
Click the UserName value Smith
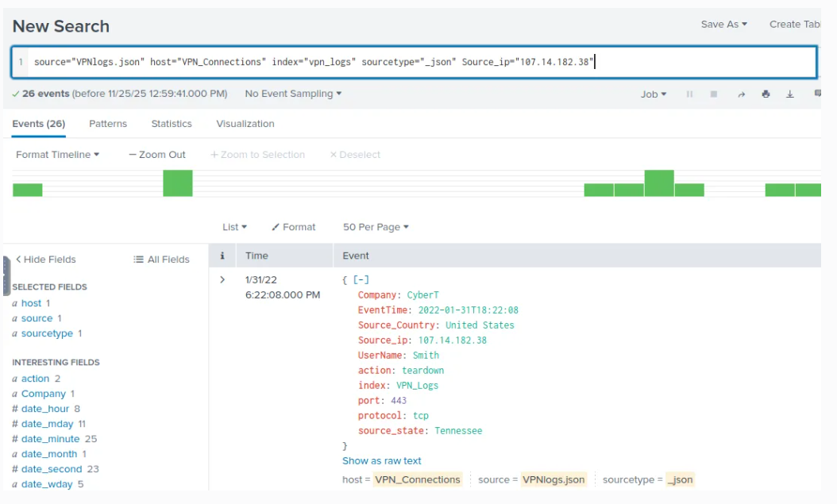[426, 356]
